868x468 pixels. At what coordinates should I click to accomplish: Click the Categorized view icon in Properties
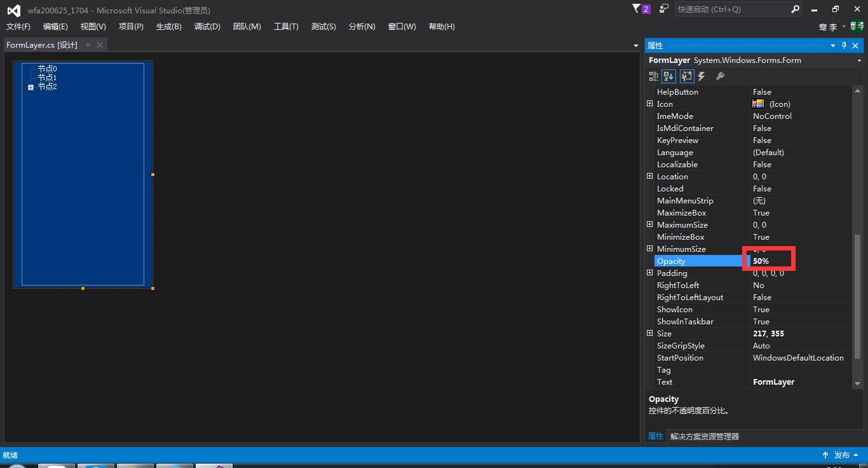tap(653, 76)
